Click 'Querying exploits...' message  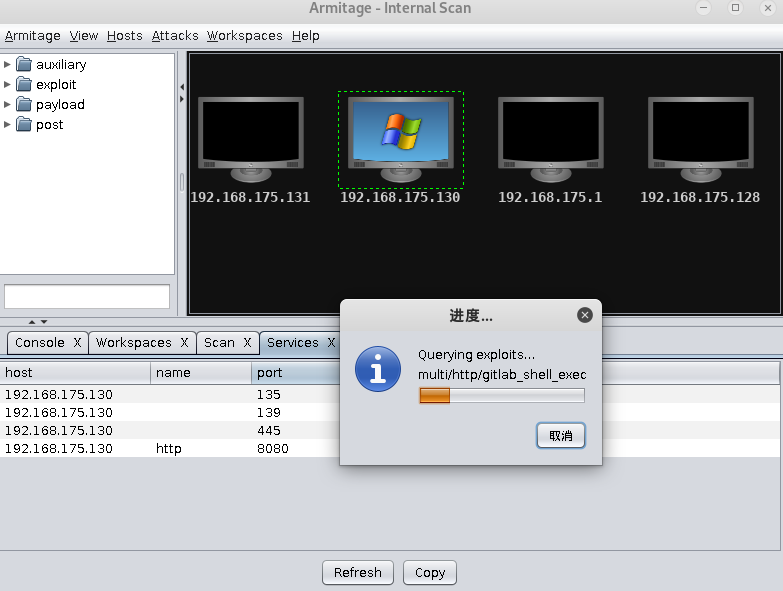point(476,354)
